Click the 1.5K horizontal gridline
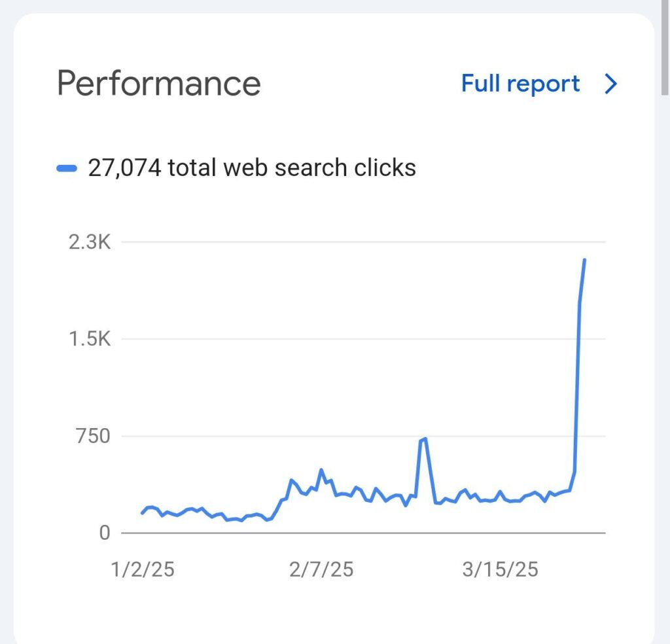The width and height of the screenshot is (670, 644). pyautogui.click(x=360, y=339)
